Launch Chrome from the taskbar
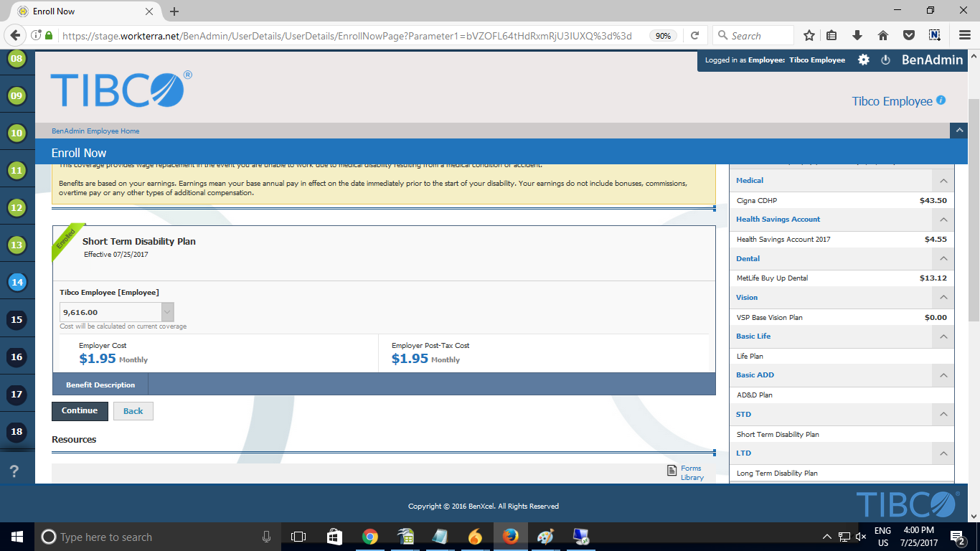The width and height of the screenshot is (980, 551). (370, 537)
